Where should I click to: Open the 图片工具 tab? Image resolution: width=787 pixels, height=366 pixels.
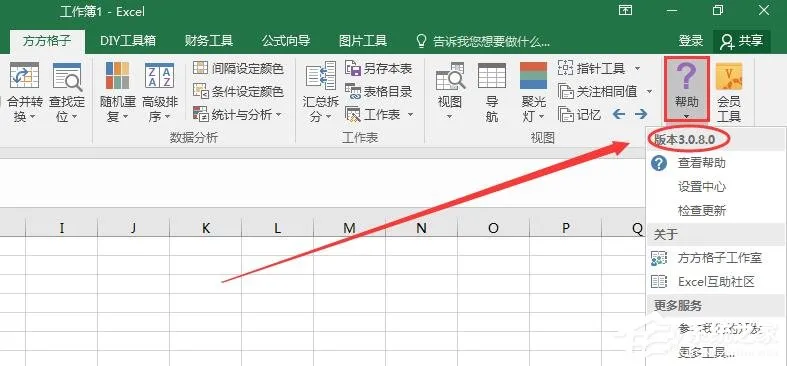[362, 41]
